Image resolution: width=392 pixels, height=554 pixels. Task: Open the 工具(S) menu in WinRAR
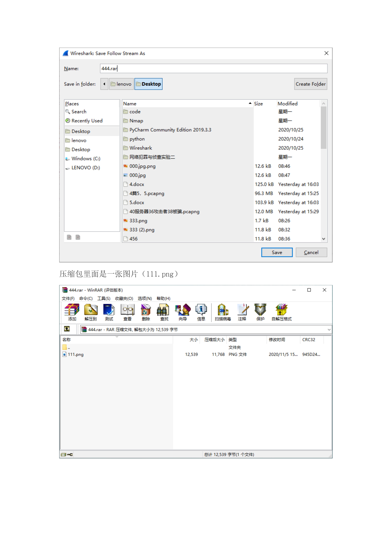104,298
